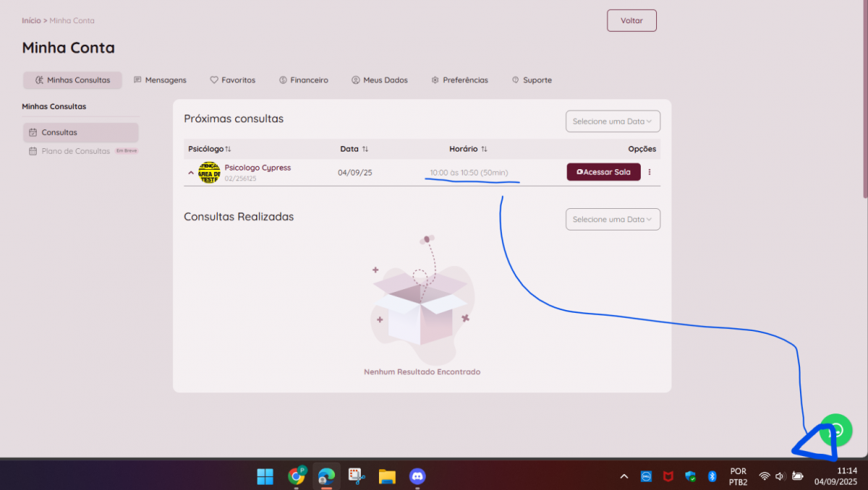Sort table by Horário column arrows

point(484,149)
